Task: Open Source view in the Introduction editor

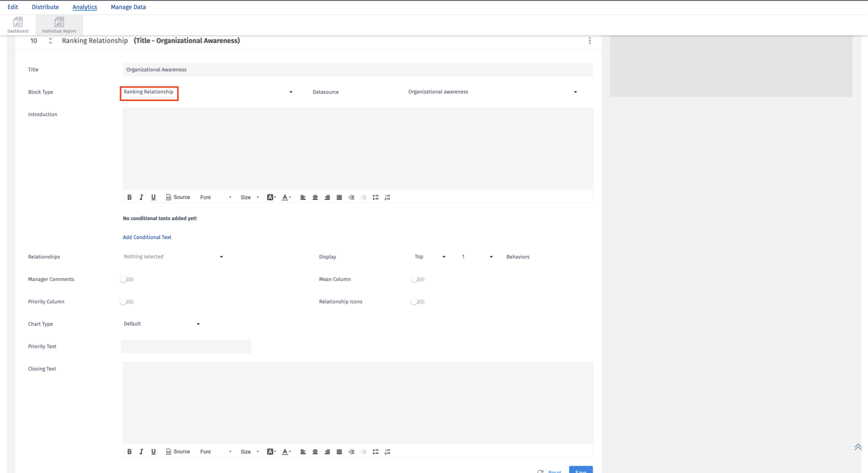Action: [x=178, y=197]
